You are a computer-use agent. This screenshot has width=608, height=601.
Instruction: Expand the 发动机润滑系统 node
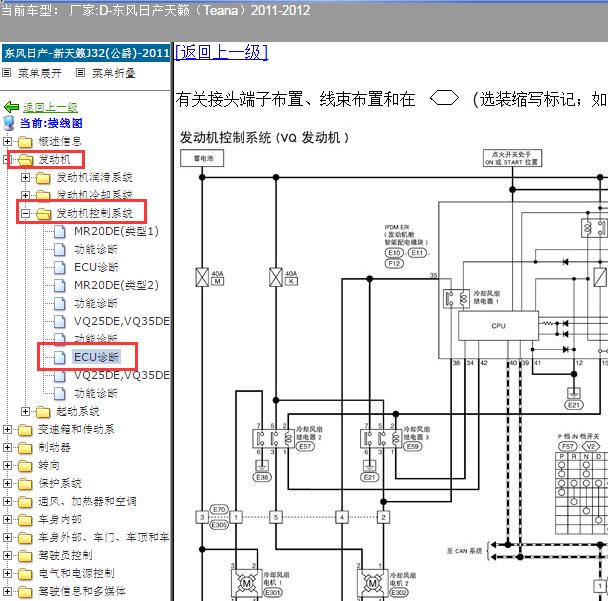26,178
